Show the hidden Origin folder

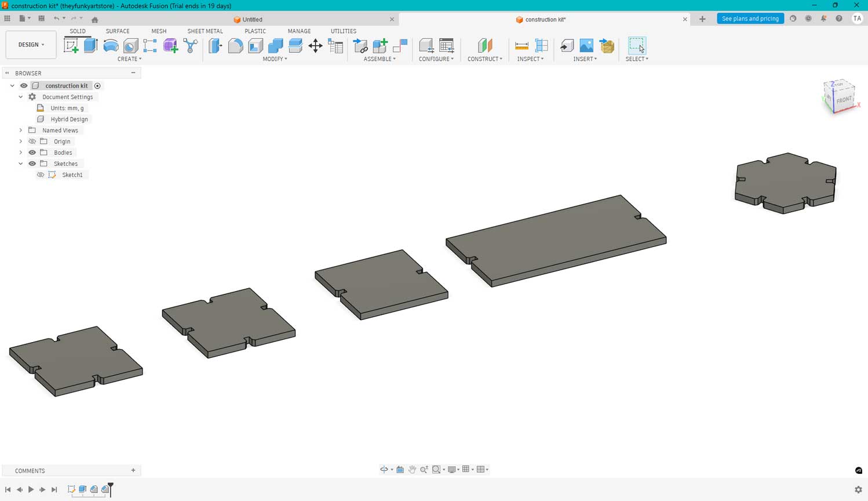(x=32, y=141)
